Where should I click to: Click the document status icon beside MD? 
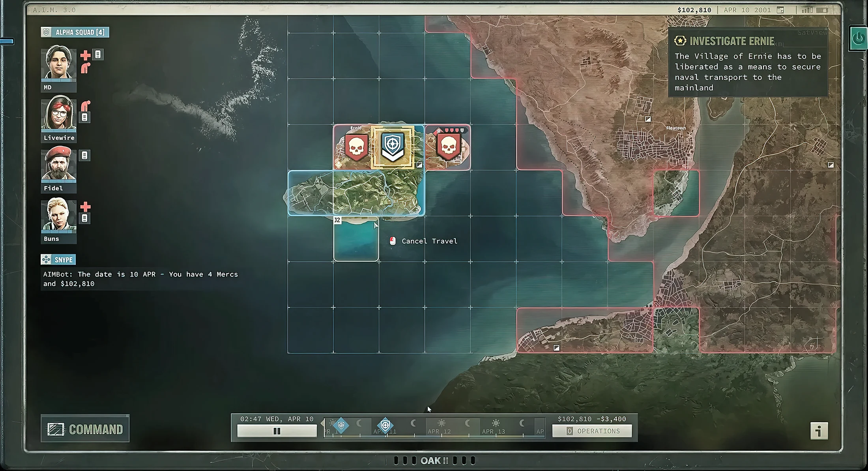98,54
